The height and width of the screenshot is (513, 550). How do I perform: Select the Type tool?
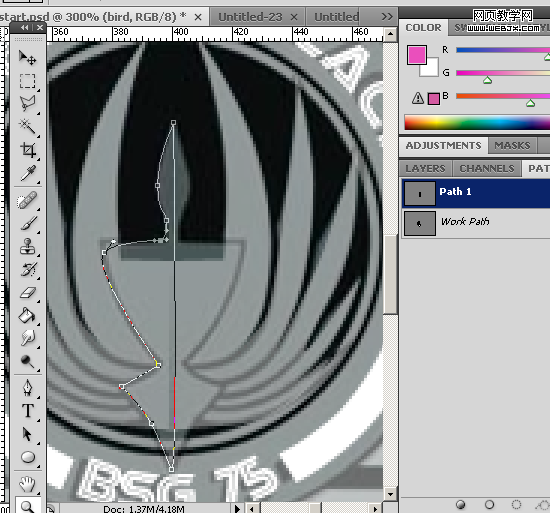[x=27, y=411]
